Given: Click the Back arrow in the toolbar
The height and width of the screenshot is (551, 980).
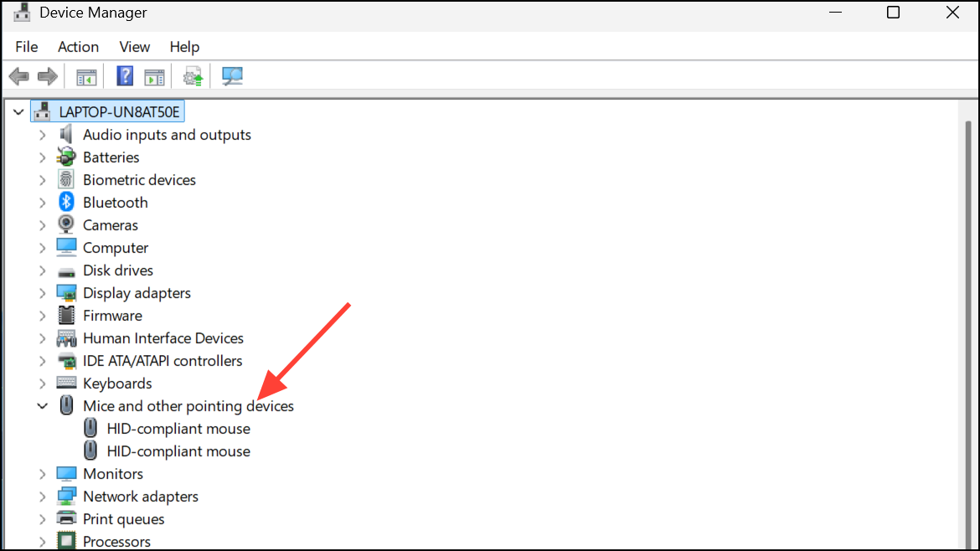Looking at the screenshot, I should (x=18, y=77).
